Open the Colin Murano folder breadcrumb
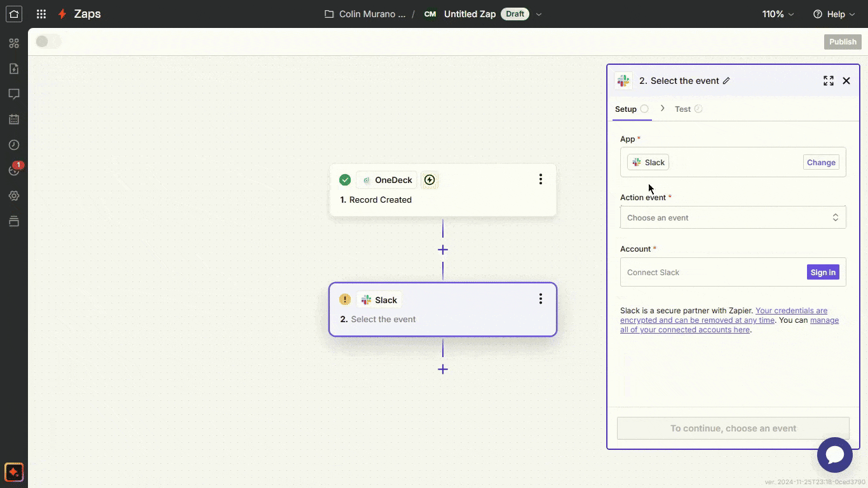868x488 pixels. [x=372, y=14]
